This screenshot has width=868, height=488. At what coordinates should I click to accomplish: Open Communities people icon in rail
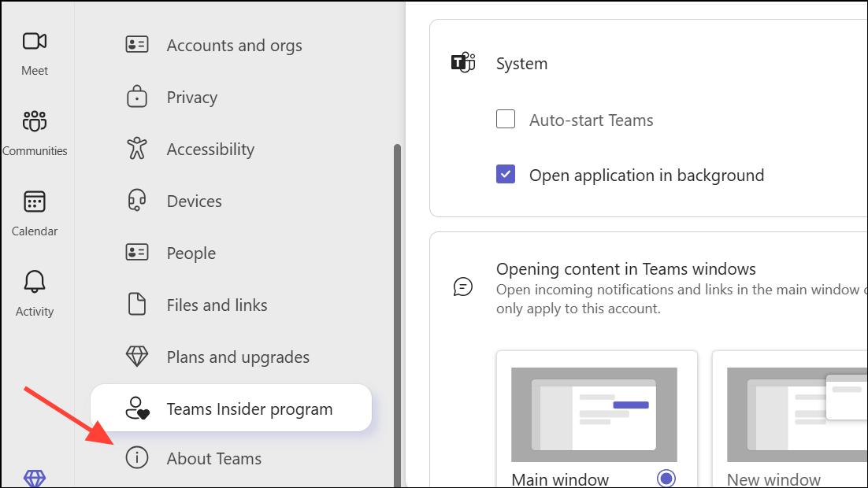click(x=35, y=120)
